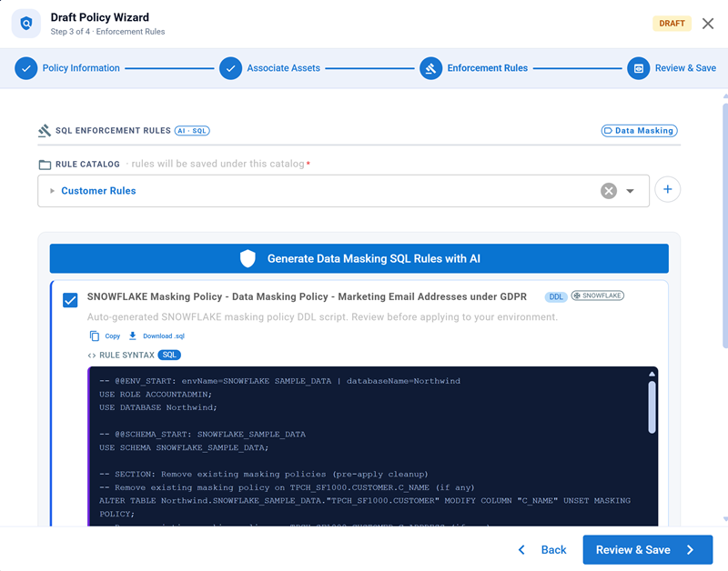This screenshot has width=728, height=571.
Task: Click the code brackets icon by Rule Syntax
Action: coord(92,356)
